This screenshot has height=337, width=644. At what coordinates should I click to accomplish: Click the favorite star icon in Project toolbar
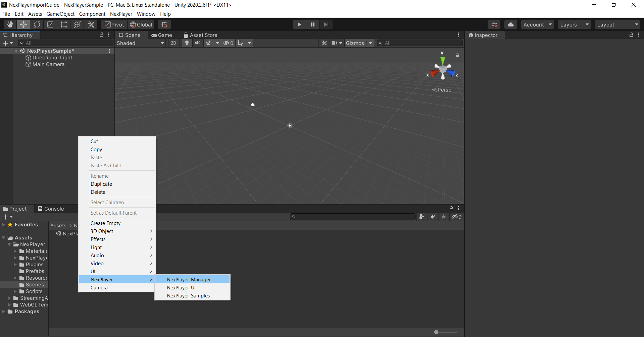tap(444, 217)
